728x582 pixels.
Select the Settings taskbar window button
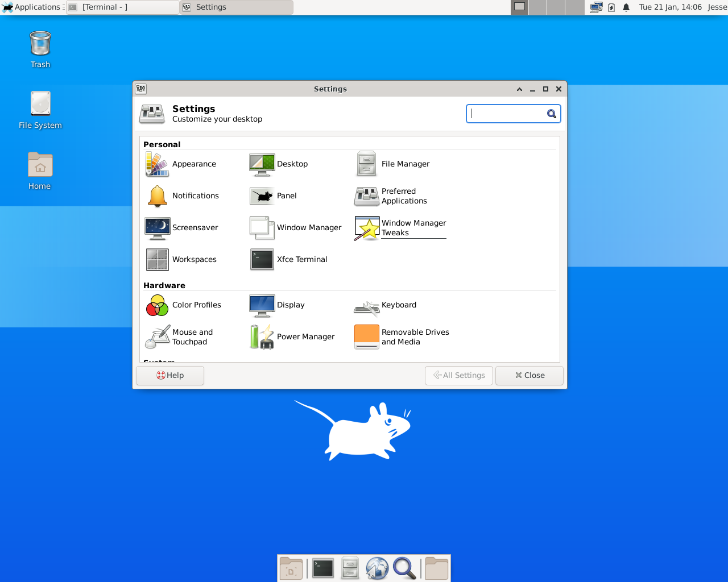(237, 7)
